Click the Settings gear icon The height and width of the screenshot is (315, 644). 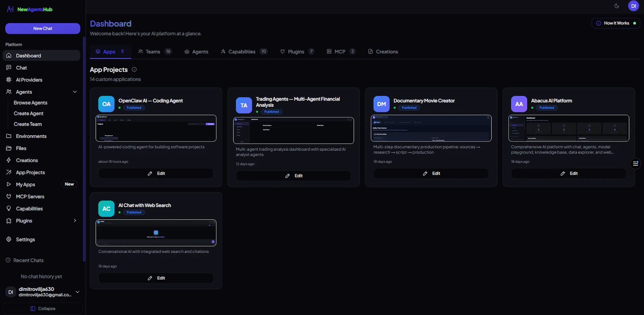(9, 239)
